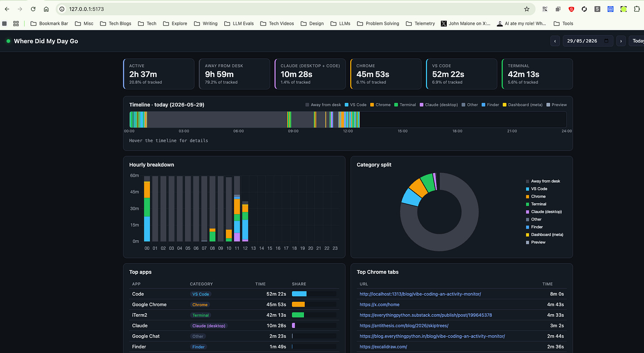
Task: Click the ACTIVE 2h 37m stat card
Action: click(x=159, y=74)
